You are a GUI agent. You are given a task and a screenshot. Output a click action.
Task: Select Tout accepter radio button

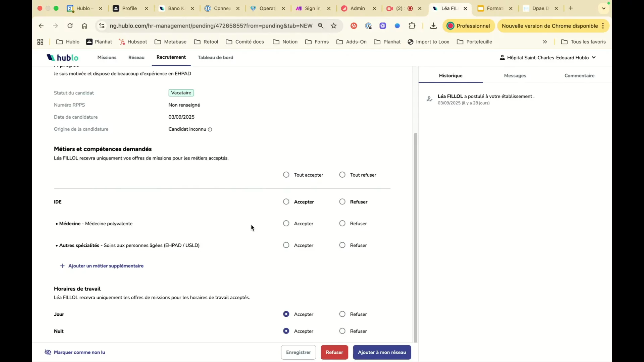(286, 175)
